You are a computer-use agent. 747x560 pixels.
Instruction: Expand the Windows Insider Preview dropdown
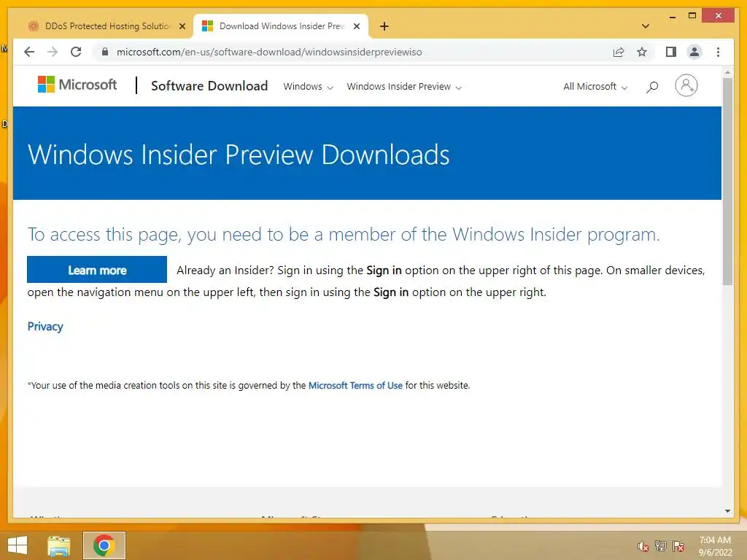(404, 87)
